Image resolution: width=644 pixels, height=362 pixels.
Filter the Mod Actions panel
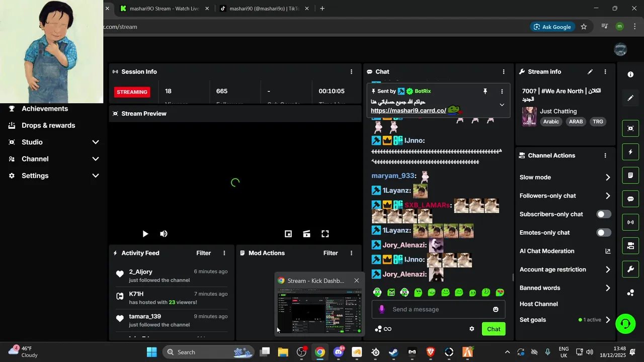click(331, 253)
